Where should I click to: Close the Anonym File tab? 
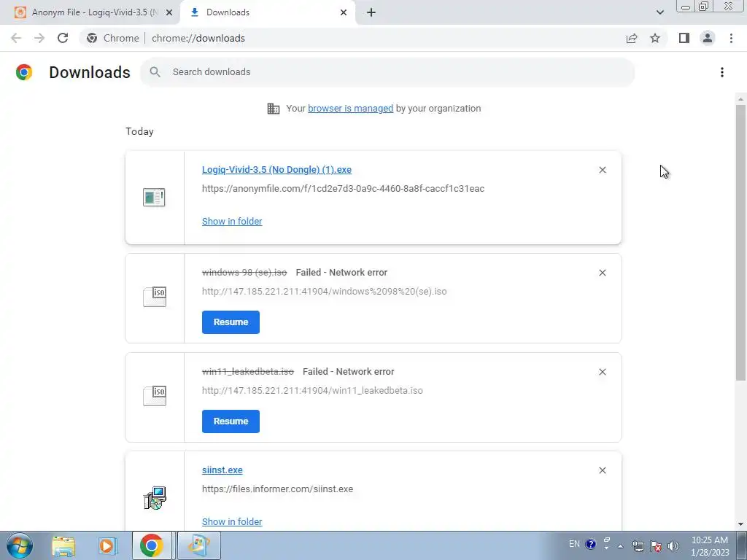pyautogui.click(x=169, y=12)
